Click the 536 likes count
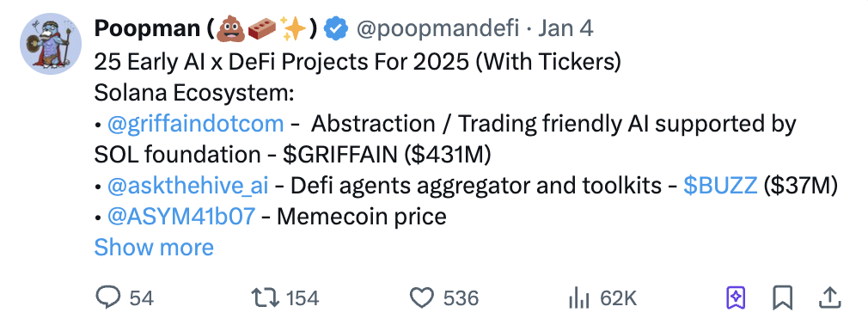Image resolution: width=868 pixels, height=325 pixels. [461, 299]
